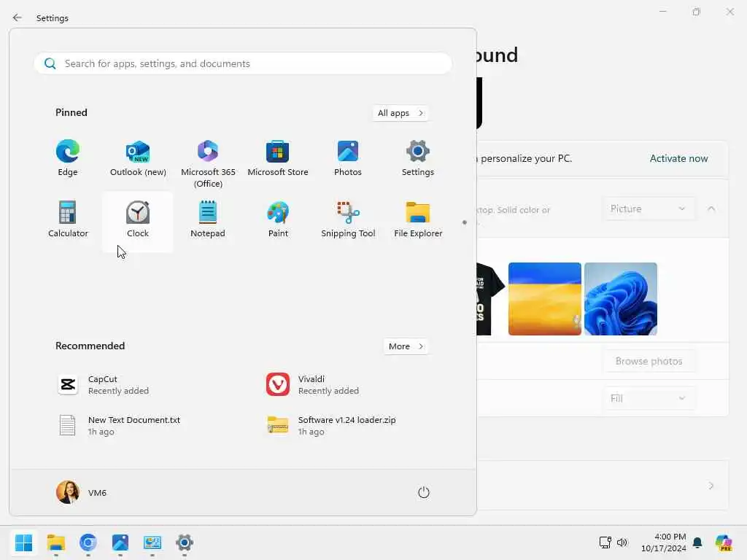The width and height of the screenshot is (747, 560).
Task: Switch to Chromium browser on the taskbar
Action: [x=88, y=542]
